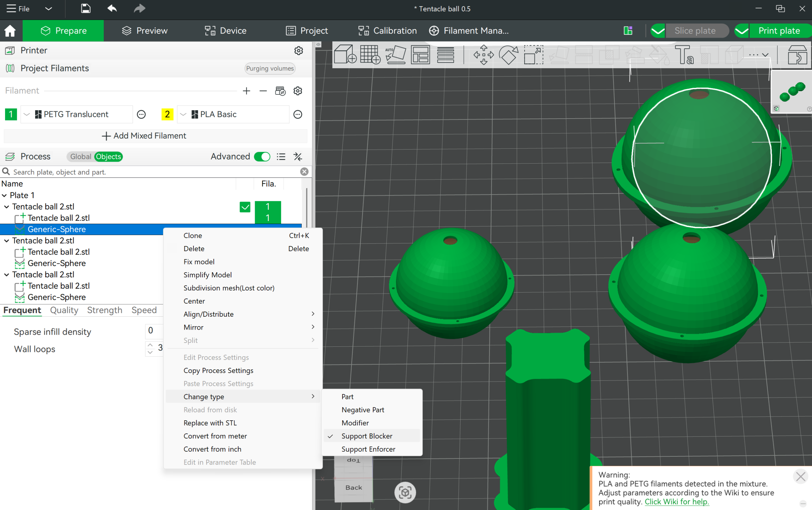Image resolution: width=812 pixels, height=510 pixels.
Task: Collapse the Plate 1 tree node
Action: tap(4, 196)
